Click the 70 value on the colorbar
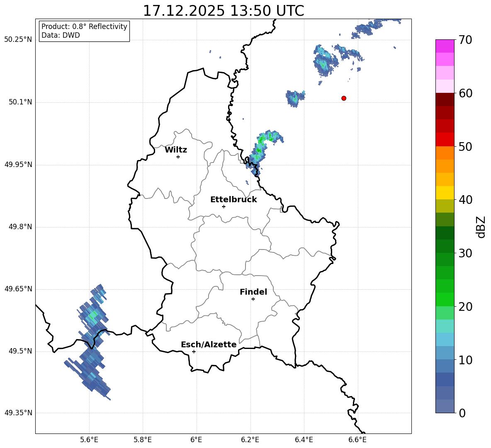Image resolution: width=491 pixels, height=448 pixels. (465, 40)
